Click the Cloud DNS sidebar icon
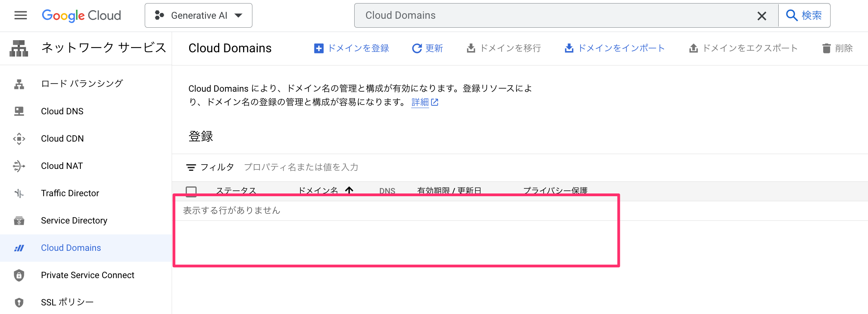The image size is (868, 314). (x=19, y=111)
